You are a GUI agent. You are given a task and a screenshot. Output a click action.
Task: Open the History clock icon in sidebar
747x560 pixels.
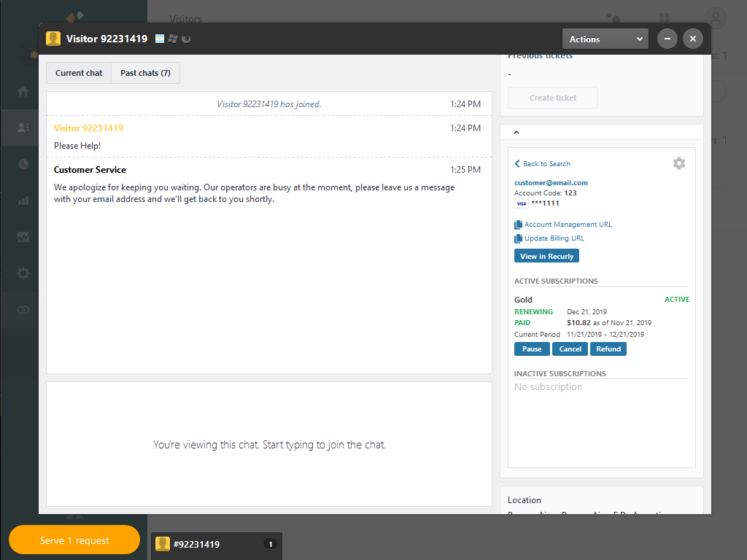click(23, 164)
